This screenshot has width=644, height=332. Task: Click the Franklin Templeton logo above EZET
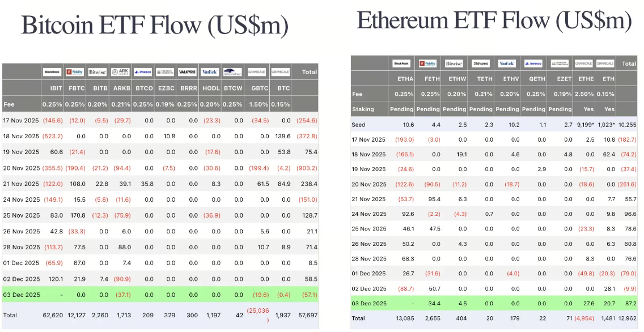(560, 63)
